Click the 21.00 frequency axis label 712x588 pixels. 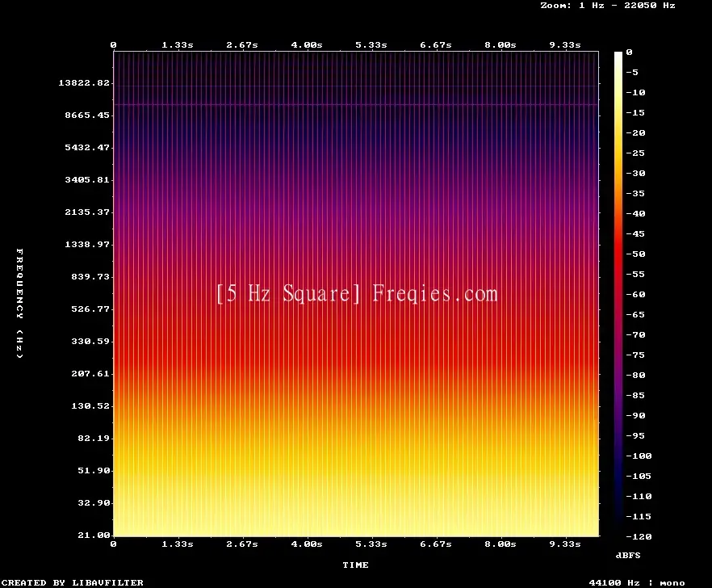94,535
